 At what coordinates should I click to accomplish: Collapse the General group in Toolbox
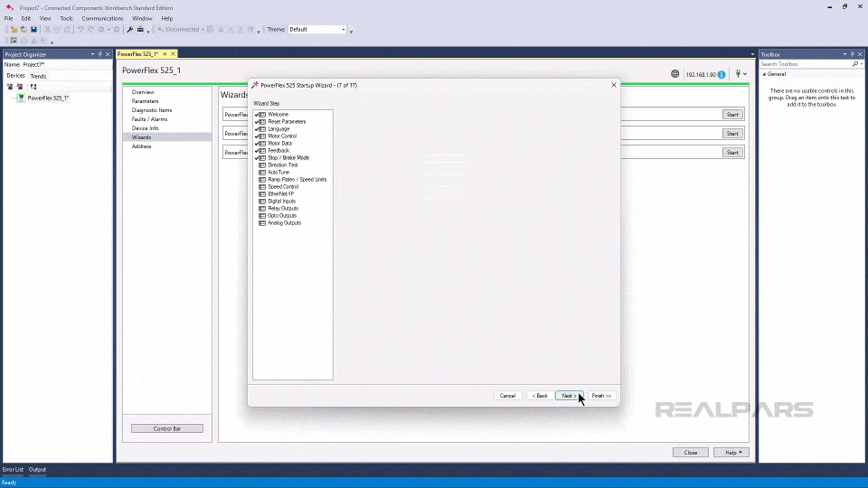point(764,73)
